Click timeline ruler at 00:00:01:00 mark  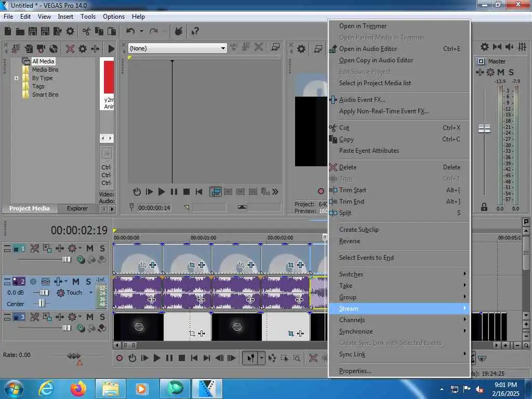point(203,238)
